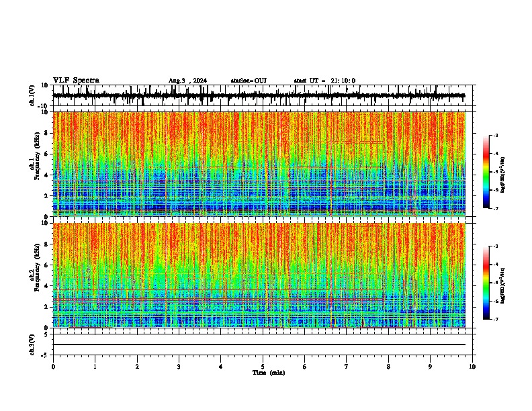This screenshot has height=411, width=532.
Task: Click the ch.2 spectrogram plot
Action: (x=259, y=275)
